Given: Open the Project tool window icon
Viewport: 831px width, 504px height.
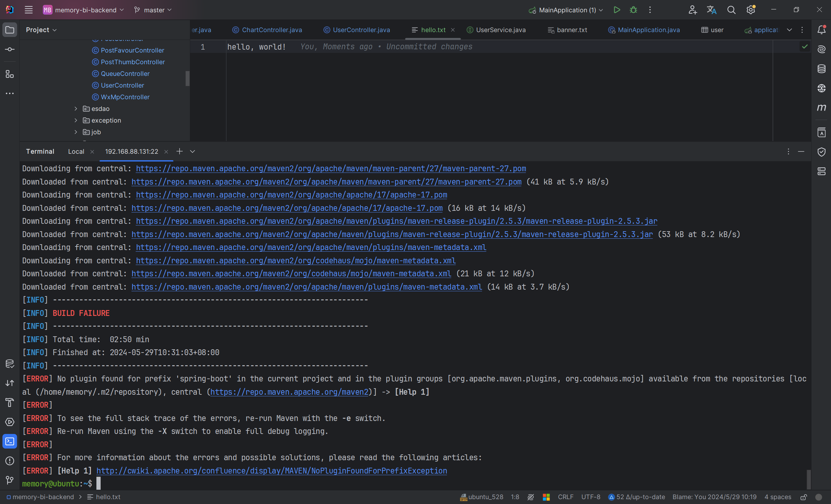Looking at the screenshot, I should [10, 30].
